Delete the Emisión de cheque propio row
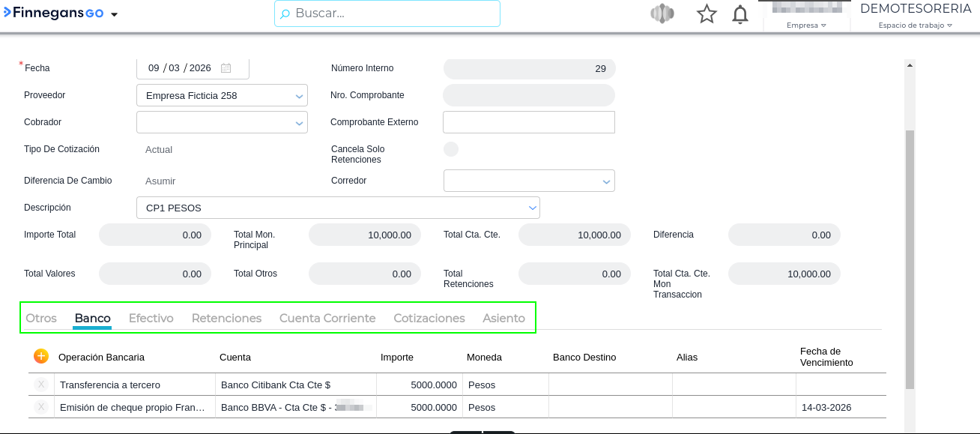Image resolution: width=980 pixels, height=434 pixels. point(41,408)
